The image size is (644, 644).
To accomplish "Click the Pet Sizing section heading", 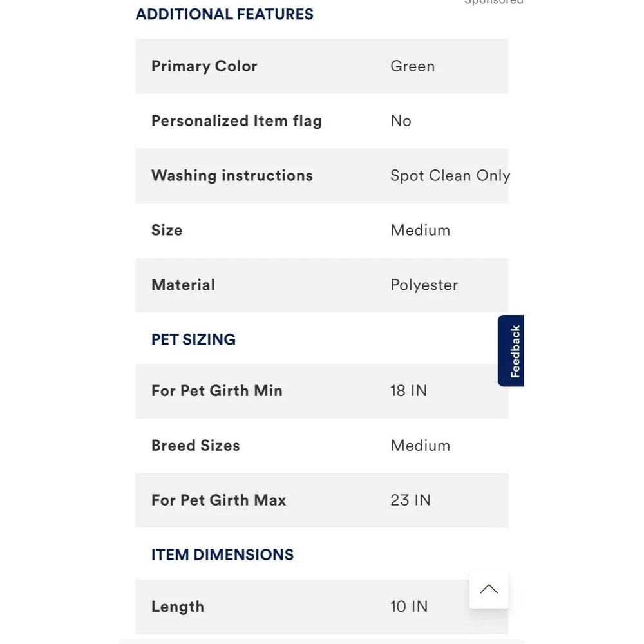I will coord(193,339).
